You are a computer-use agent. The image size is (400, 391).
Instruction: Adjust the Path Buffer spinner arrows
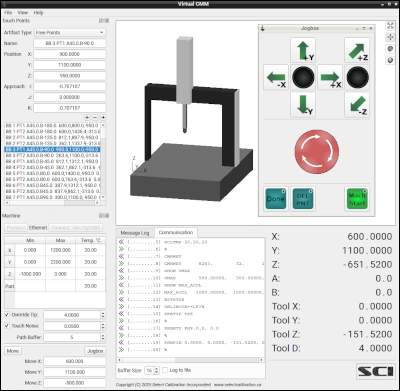pyautogui.click(x=103, y=337)
